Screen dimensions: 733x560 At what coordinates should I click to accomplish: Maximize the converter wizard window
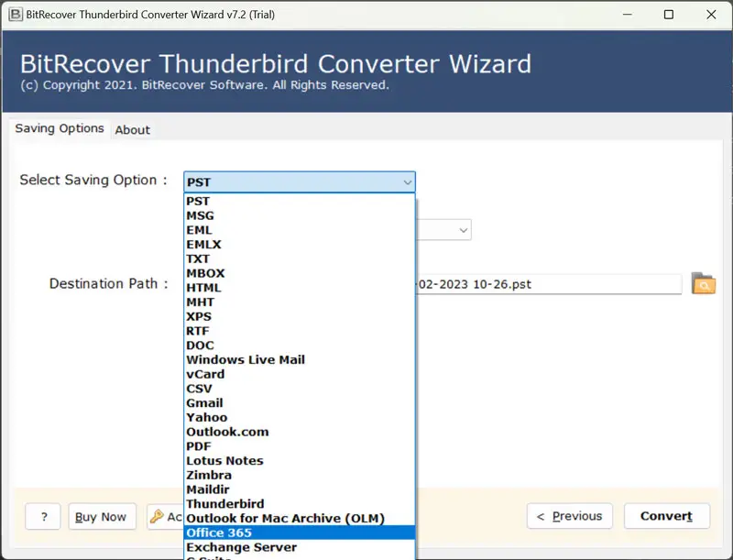668,15
